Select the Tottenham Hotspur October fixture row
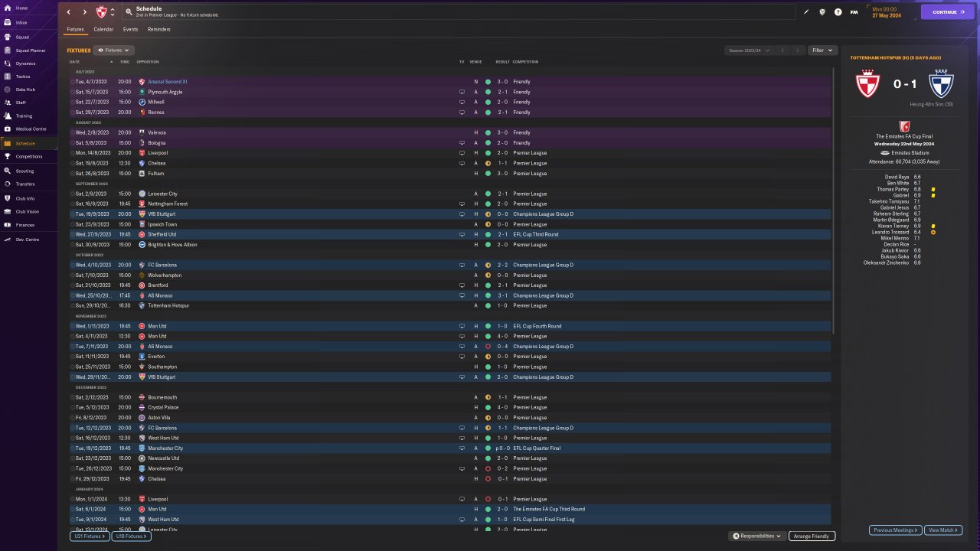980x551 pixels. (450, 305)
